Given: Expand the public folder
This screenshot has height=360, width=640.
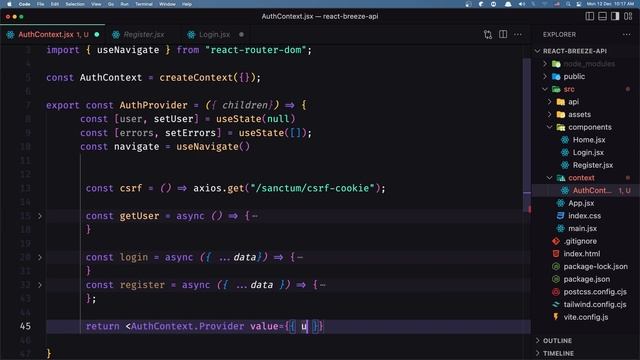Looking at the screenshot, I should (545, 76).
